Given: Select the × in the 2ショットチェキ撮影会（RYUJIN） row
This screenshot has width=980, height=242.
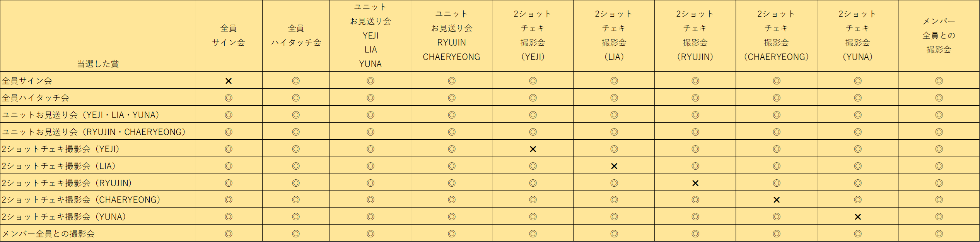Looking at the screenshot, I should [x=695, y=183].
